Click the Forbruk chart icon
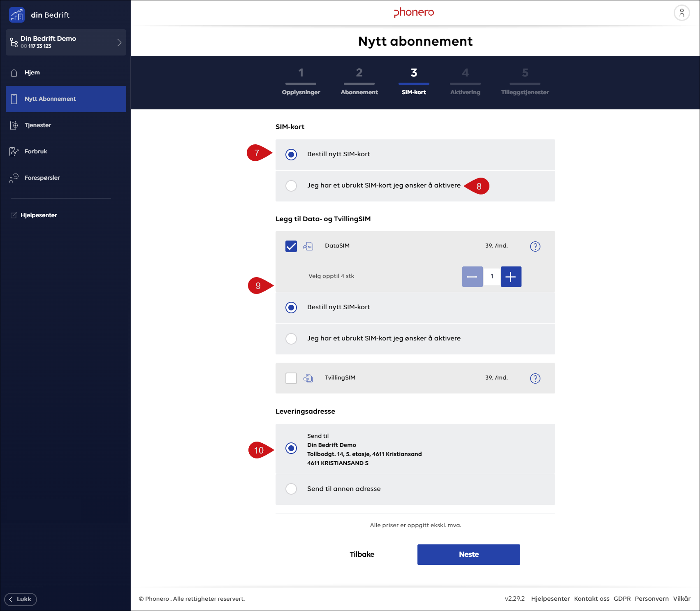This screenshot has height=611, width=700. (14, 151)
